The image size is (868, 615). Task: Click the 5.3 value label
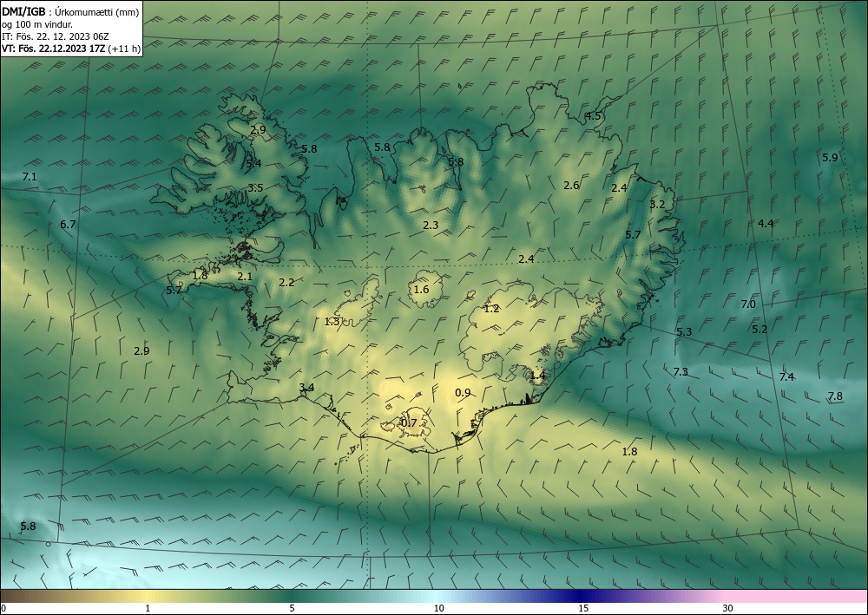pyautogui.click(x=684, y=332)
